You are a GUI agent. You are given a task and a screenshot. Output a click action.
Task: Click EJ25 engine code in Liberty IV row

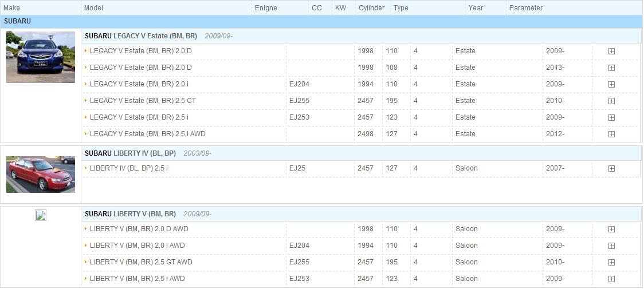pyautogui.click(x=297, y=168)
